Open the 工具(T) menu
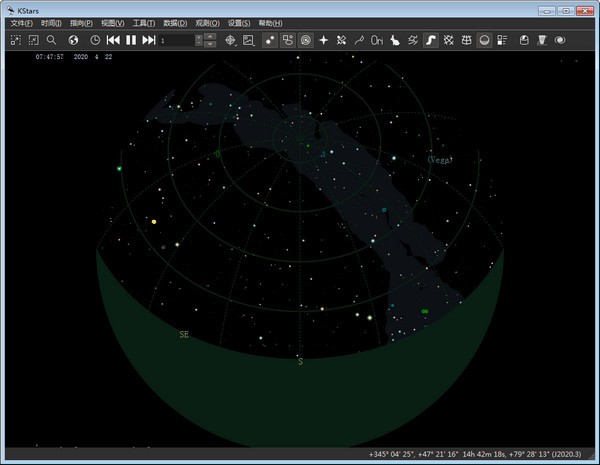The height and width of the screenshot is (465, 600). point(143,22)
